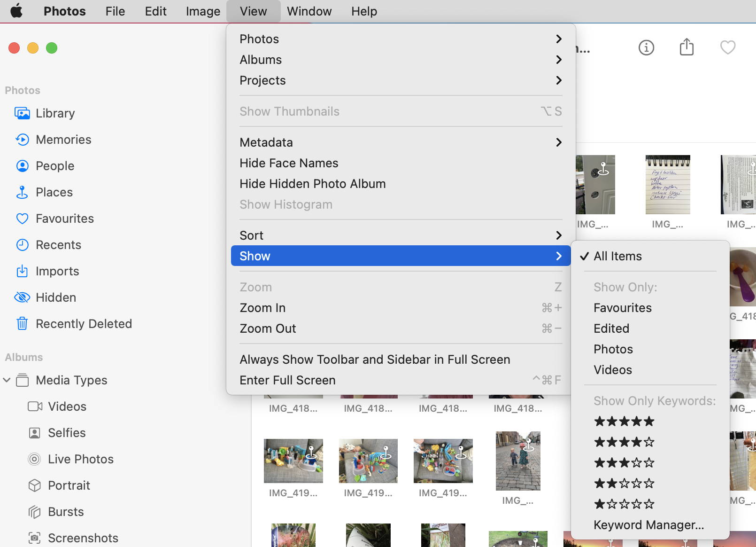The width and height of the screenshot is (756, 547).
Task: Choose Hide Face Names
Action: pyautogui.click(x=401, y=163)
